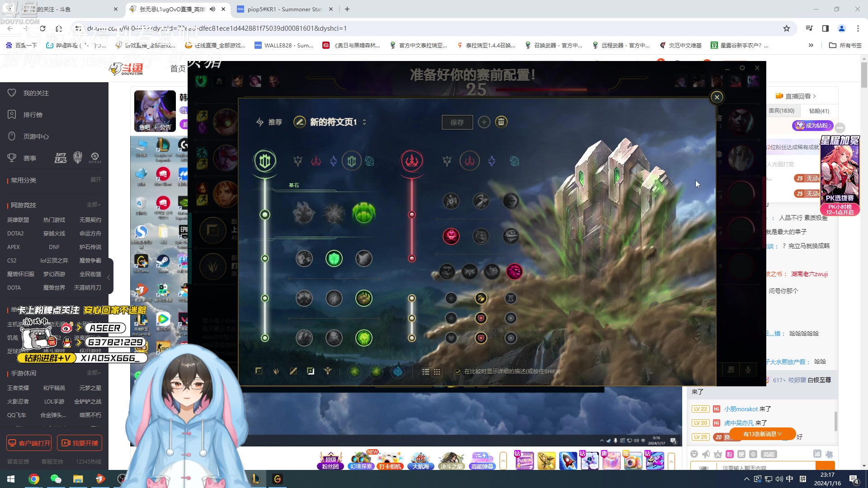
Task: Switch to list view of runes
Action: click(x=425, y=372)
